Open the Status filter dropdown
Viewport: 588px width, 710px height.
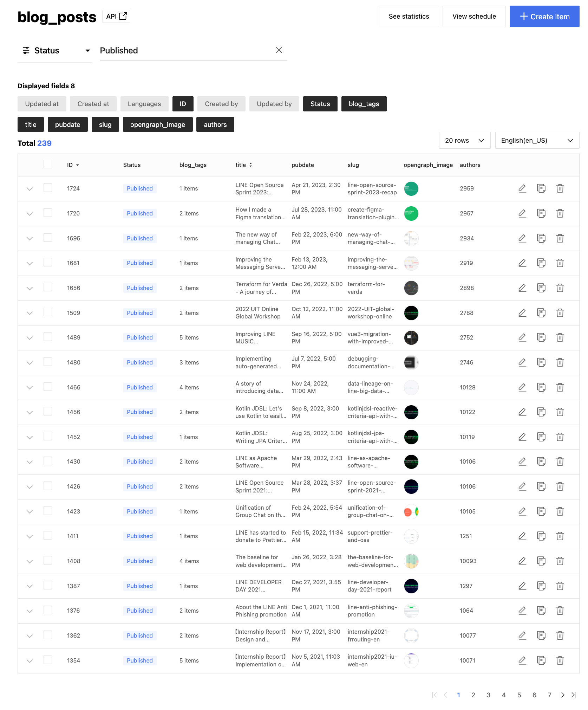(x=55, y=51)
